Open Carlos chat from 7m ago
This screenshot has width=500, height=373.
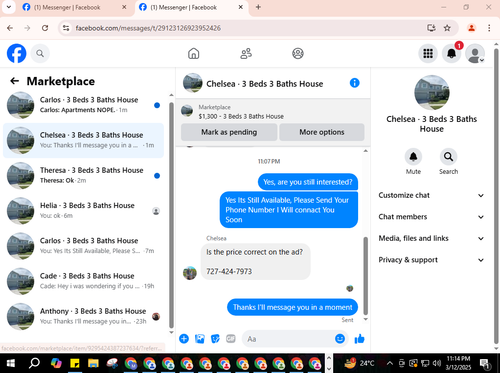click(x=83, y=246)
